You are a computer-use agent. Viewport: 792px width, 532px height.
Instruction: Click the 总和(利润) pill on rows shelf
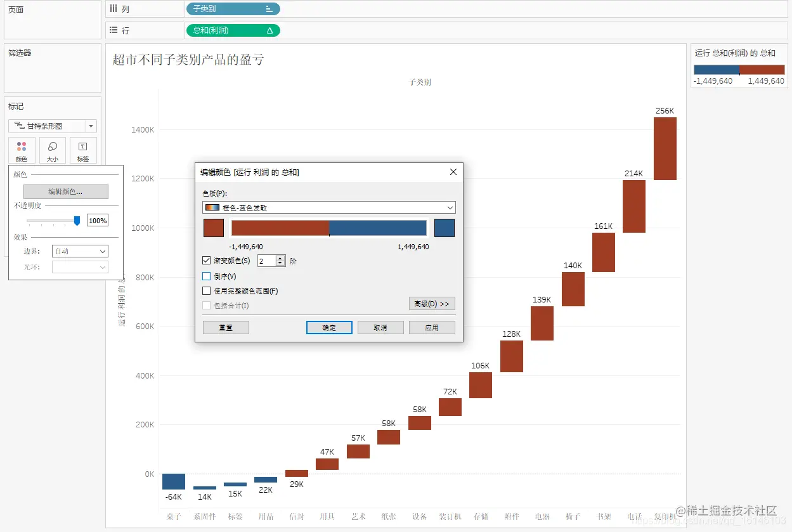(x=233, y=30)
